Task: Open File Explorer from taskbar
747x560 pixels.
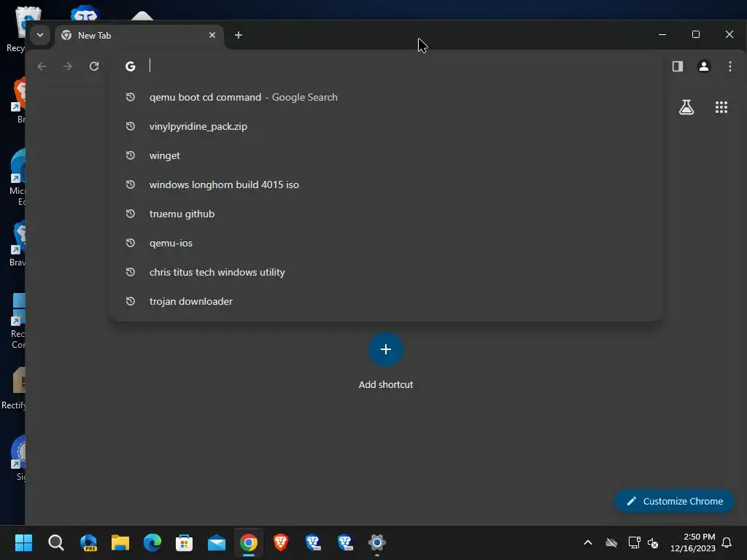Action: tap(120, 542)
